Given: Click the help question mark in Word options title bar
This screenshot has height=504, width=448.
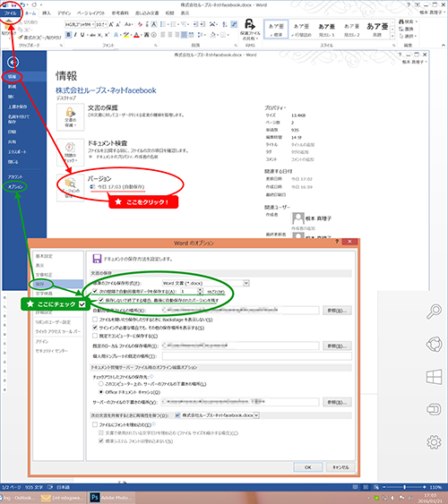Looking at the screenshot, I should pos(337,242).
